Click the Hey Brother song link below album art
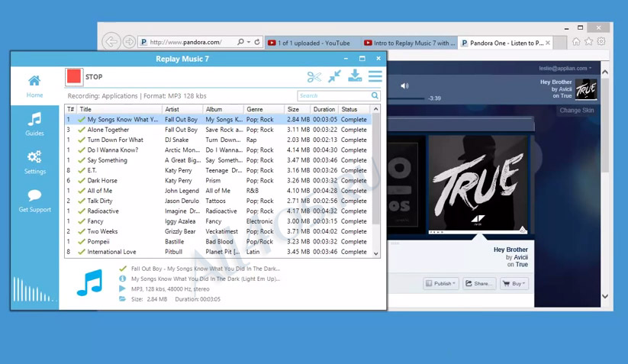628x364 pixels. (510, 250)
